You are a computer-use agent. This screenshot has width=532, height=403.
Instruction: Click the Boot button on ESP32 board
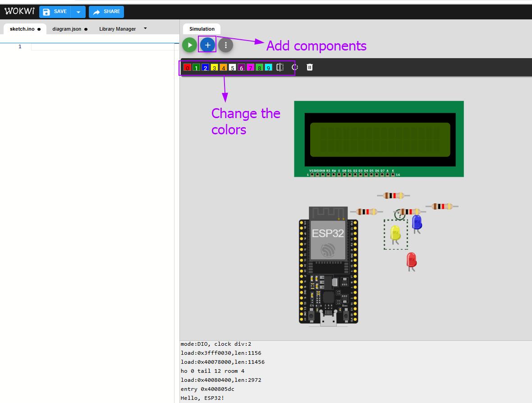click(x=345, y=316)
